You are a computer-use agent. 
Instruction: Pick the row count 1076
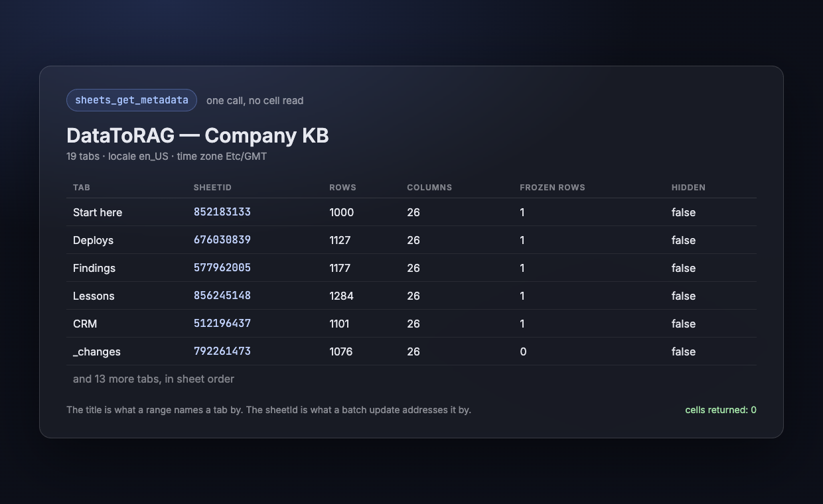pyautogui.click(x=341, y=351)
